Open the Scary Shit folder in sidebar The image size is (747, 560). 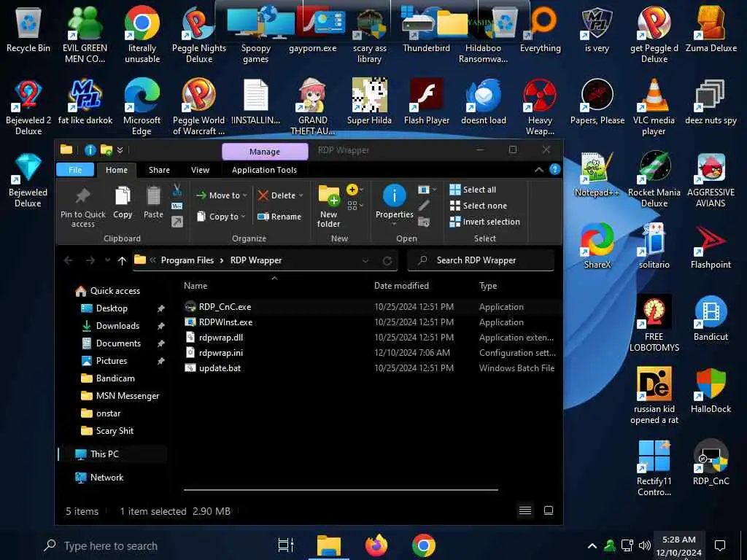pyautogui.click(x=115, y=431)
